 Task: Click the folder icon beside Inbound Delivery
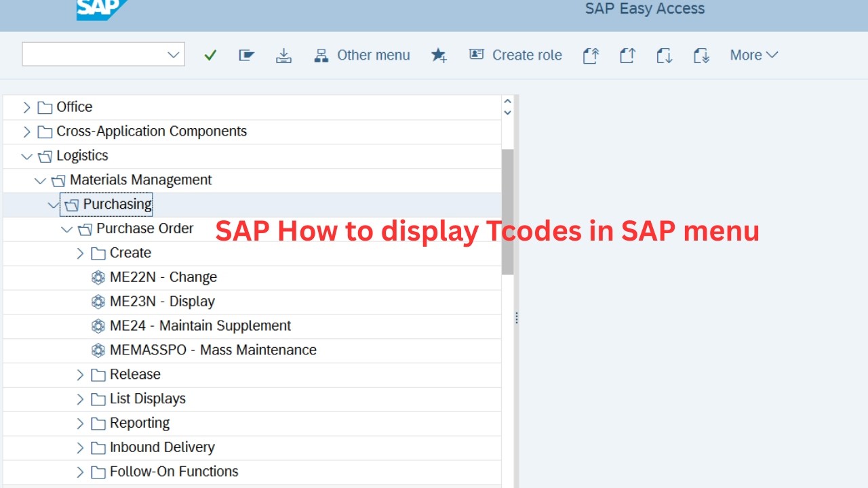click(x=98, y=448)
